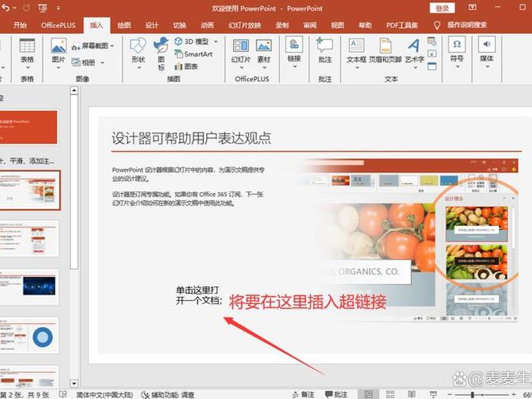Click the lightbulb 操作说明搜索 icon
Image resolution: width=532 pixels, height=399 pixels.
click(437, 25)
